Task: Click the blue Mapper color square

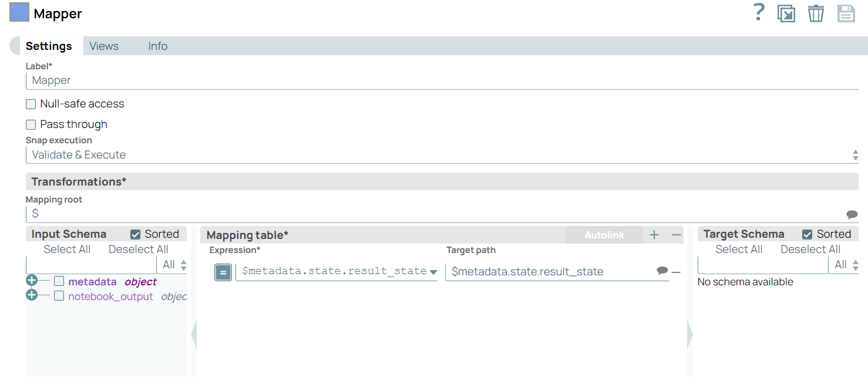Action: tap(19, 12)
